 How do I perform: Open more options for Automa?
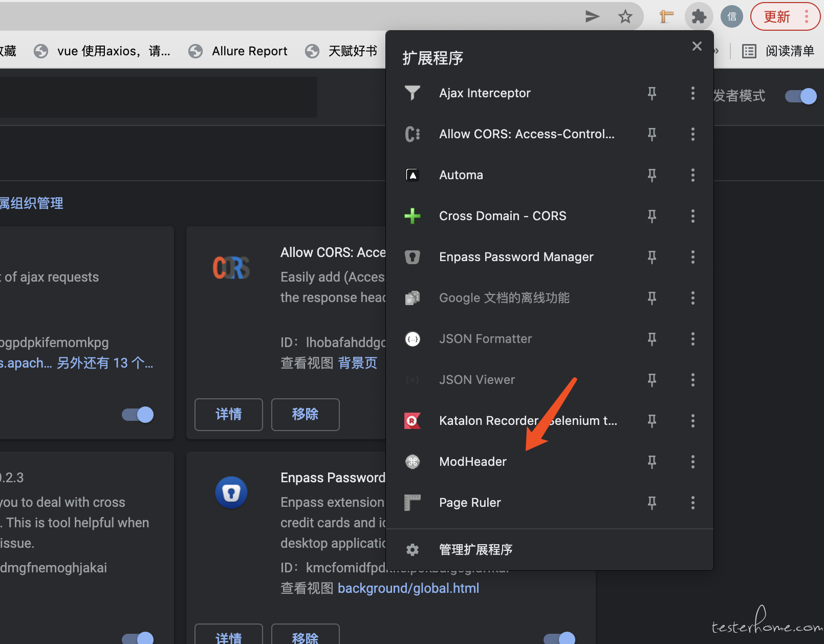coord(693,175)
